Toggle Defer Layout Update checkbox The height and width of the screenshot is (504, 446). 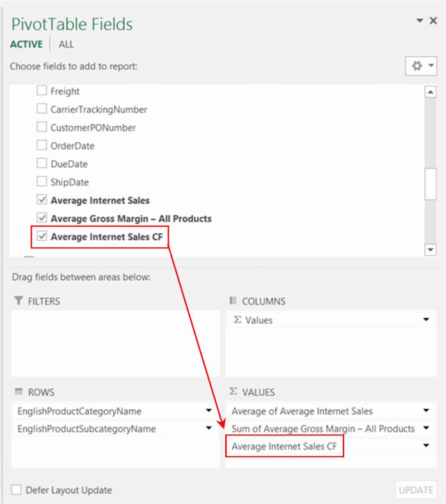(x=17, y=490)
